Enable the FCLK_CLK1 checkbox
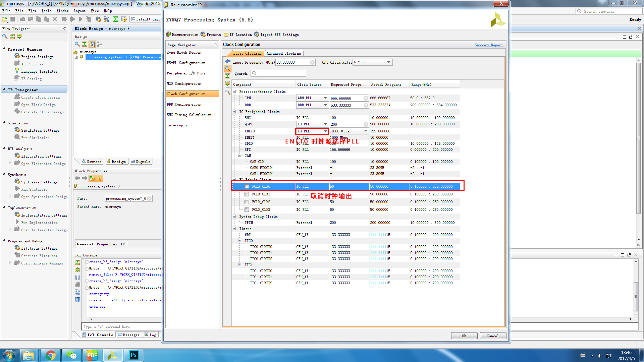The width and height of the screenshot is (644, 362). 247,194
